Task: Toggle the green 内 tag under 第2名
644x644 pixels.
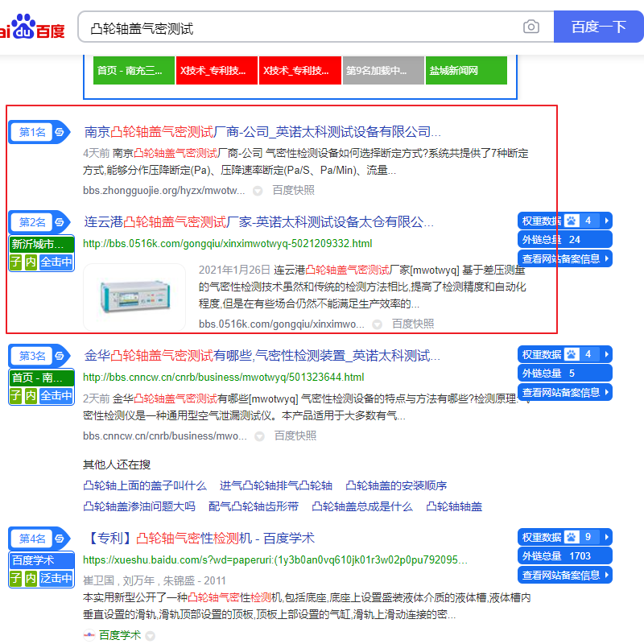Action: tap(31, 262)
